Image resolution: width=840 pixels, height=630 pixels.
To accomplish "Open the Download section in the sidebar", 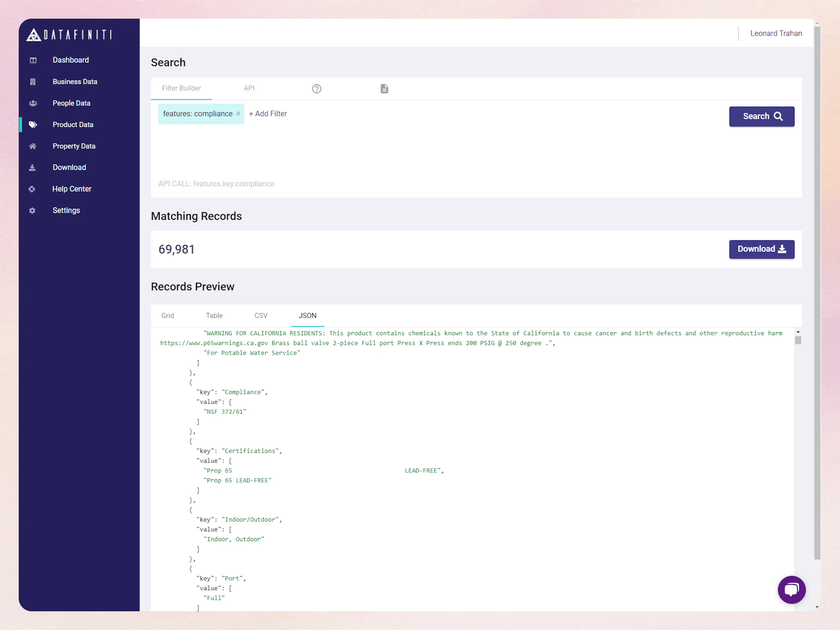I will click(69, 167).
